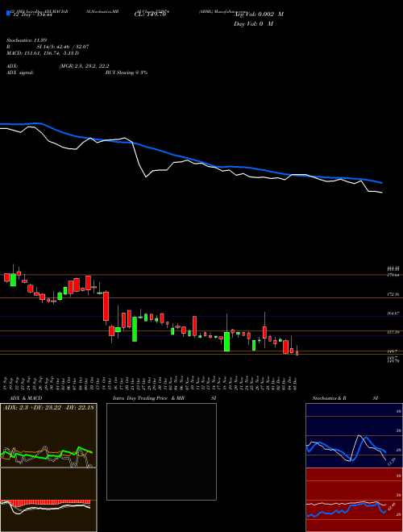Click the blue SMA legend square
Image resolution: width=403 pixels, height=532 pixels.
click(x=9, y=13)
